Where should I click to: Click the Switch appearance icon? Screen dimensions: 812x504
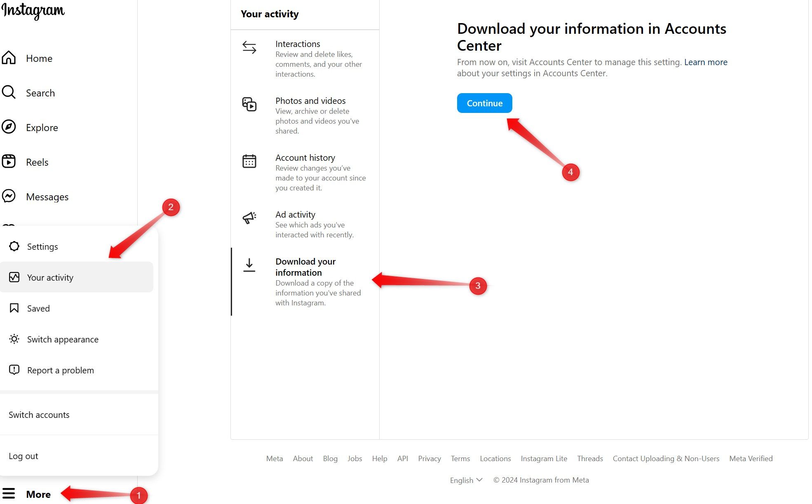coord(14,339)
